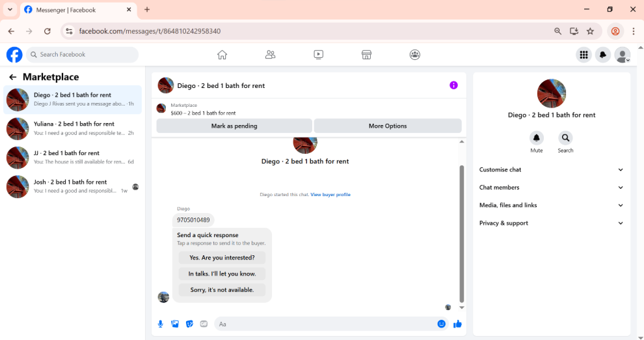Click the chat scrollbar thumb
Viewport: 644px width, 340px height.
(462, 234)
